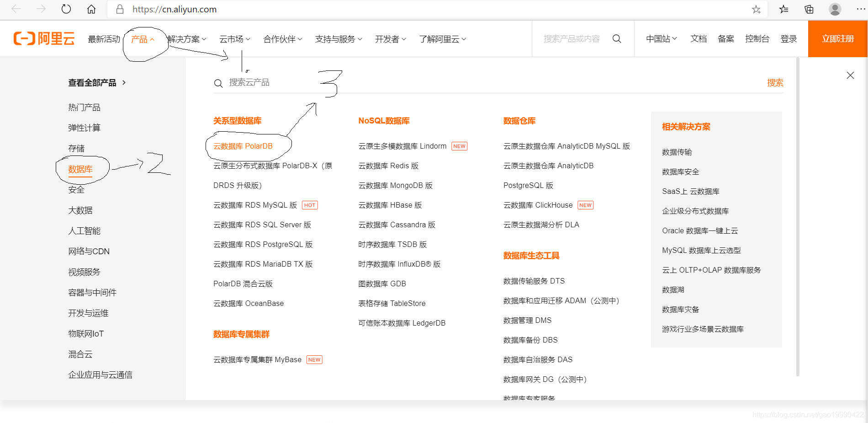Image resolution: width=868 pixels, height=423 pixels.
Task: Select 大数据 category
Action: tap(80, 210)
